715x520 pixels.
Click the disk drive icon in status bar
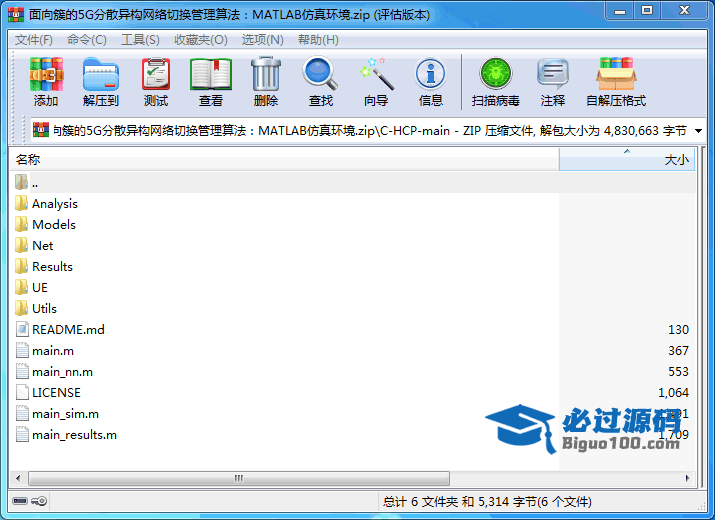point(20,501)
